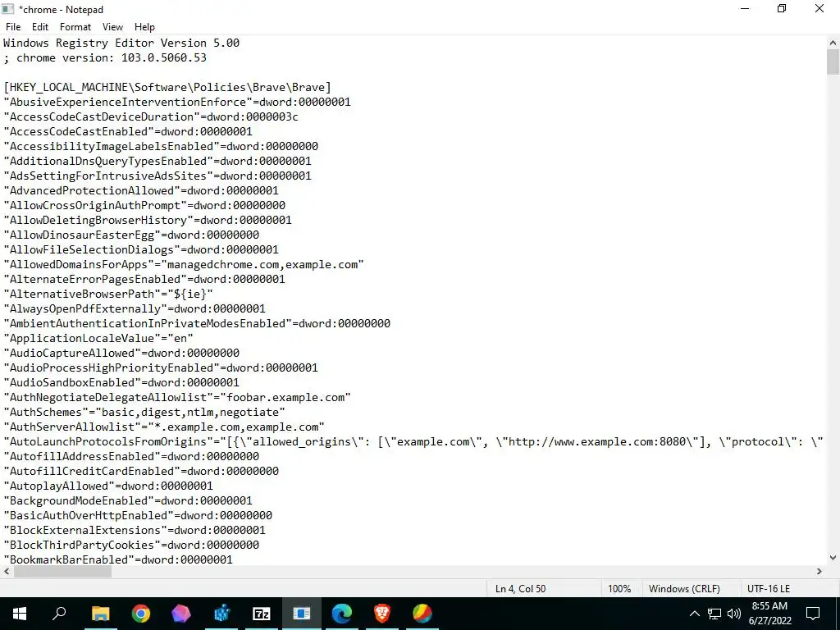Click the BackgroundModeEnabled line
Viewport: 840px width, 630px height.
(x=128, y=501)
